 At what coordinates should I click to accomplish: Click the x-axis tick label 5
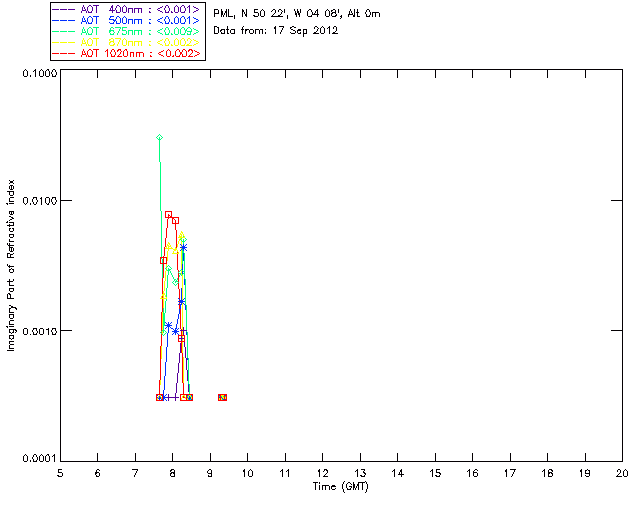click(60, 472)
